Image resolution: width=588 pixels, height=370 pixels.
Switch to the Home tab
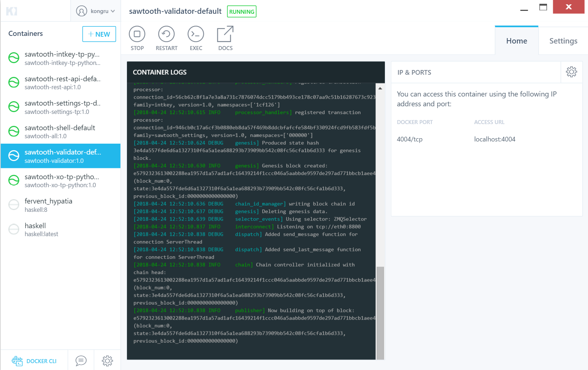[x=517, y=41]
